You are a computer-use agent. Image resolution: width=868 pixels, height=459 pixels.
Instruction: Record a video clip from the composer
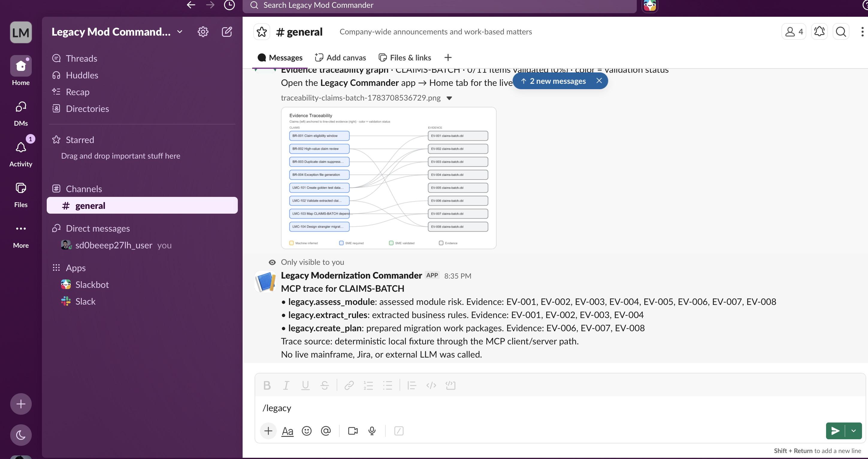[353, 431]
